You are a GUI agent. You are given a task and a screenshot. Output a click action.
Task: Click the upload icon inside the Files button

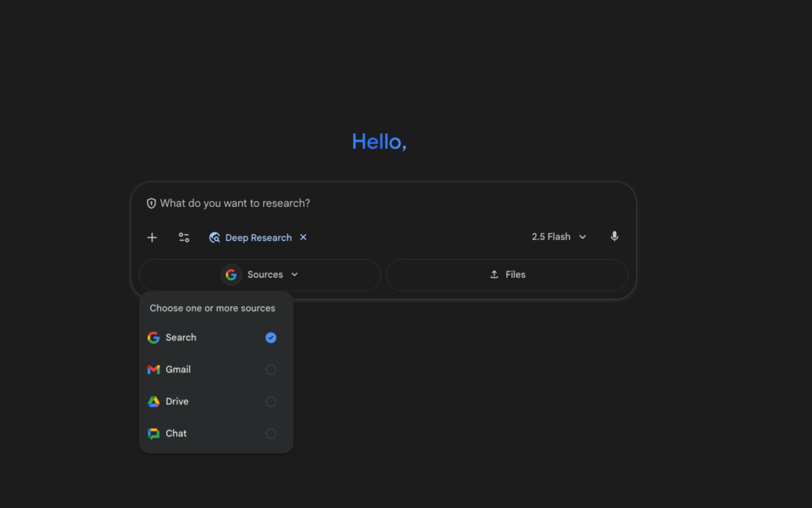[x=493, y=274]
